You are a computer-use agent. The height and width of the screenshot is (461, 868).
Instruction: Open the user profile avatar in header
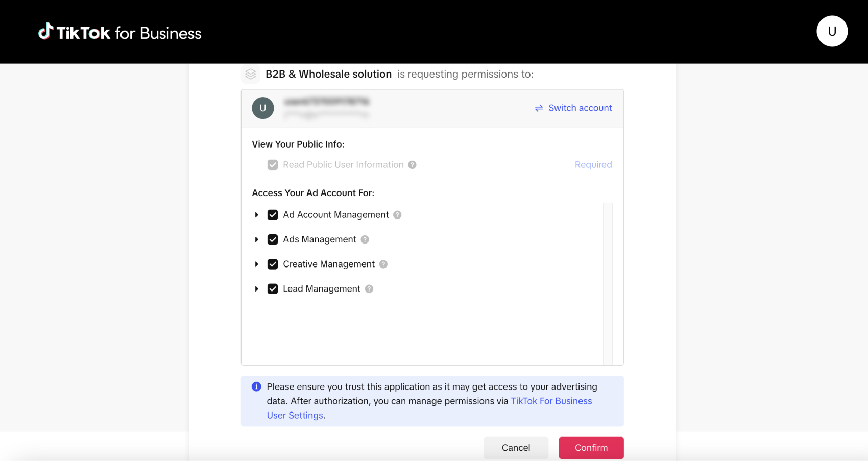[832, 31]
